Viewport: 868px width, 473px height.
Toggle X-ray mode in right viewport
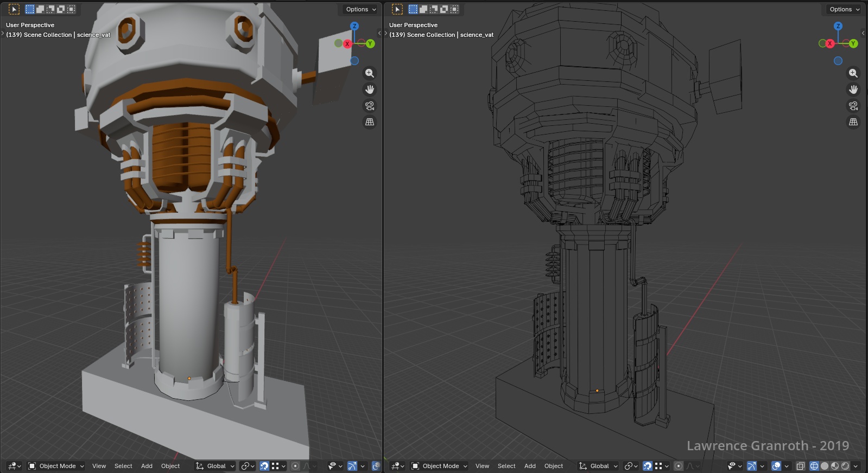click(800, 466)
